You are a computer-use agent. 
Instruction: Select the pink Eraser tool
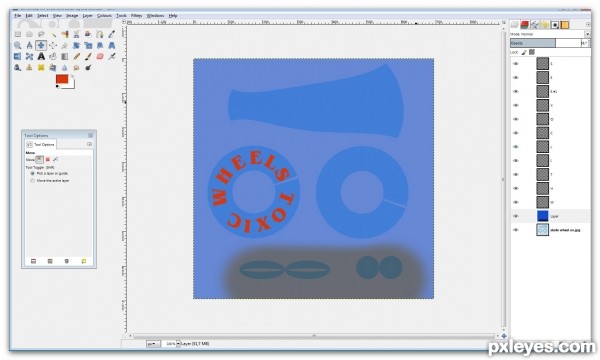pos(100,57)
